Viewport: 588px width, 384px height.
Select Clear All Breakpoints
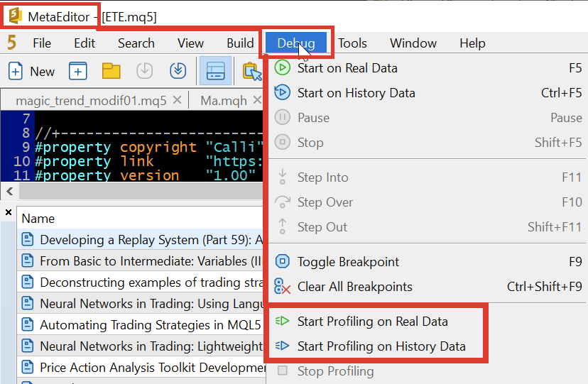(428, 287)
